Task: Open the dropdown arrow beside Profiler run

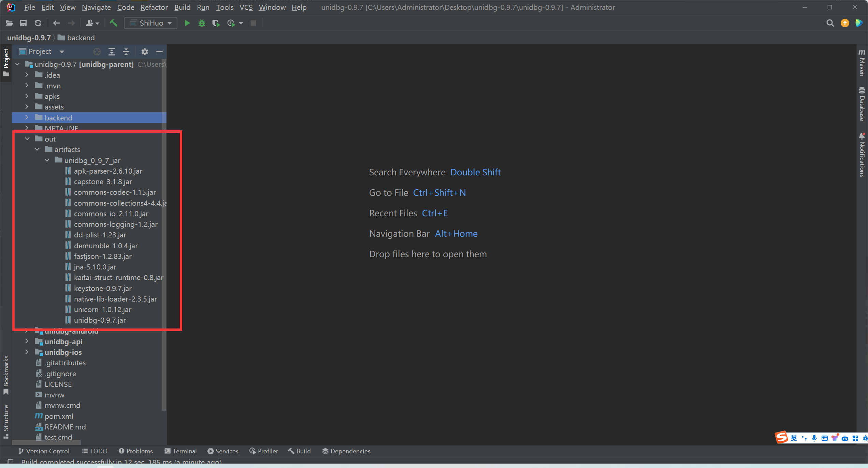Action: click(241, 23)
